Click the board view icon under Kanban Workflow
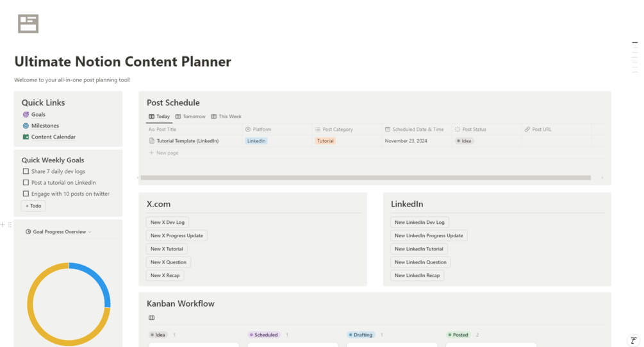This screenshot has width=644, height=347. pyautogui.click(x=152, y=317)
